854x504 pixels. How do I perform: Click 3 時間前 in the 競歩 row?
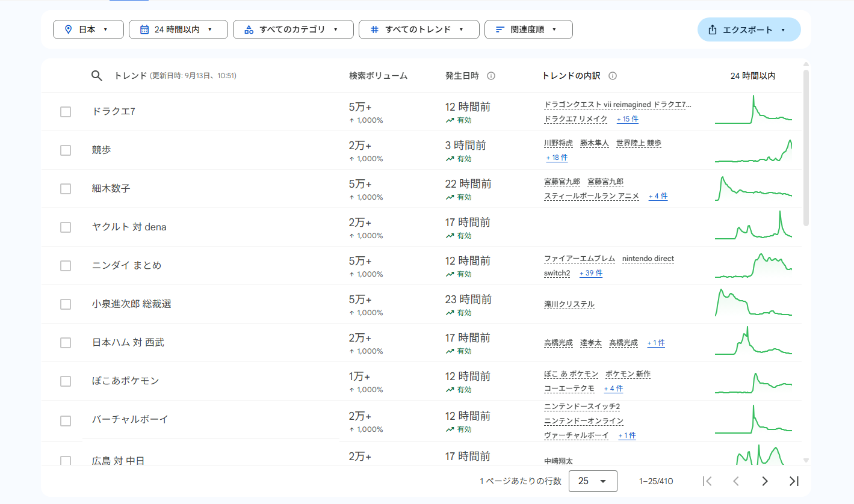[x=466, y=146]
